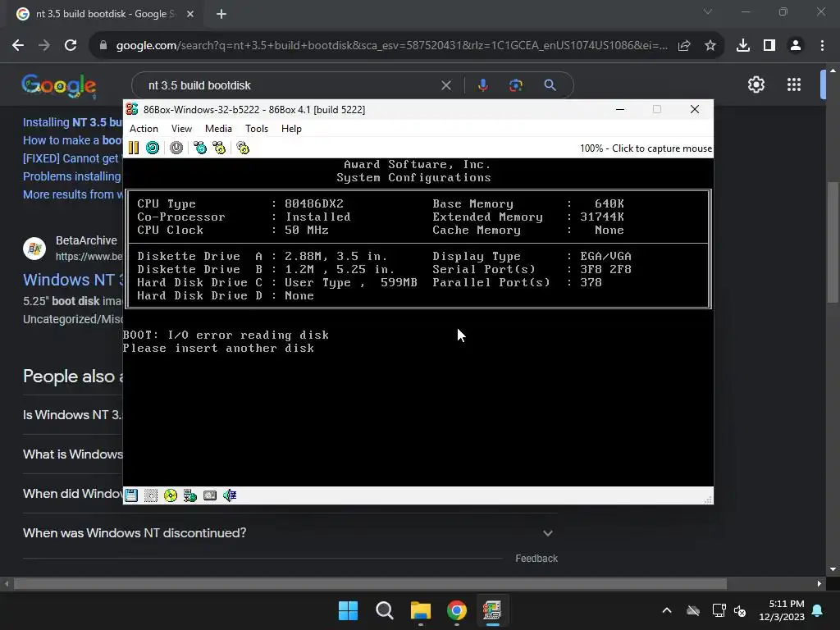Open notifications bell in taskbar
Image resolution: width=840 pixels, height=630 pixels.
818,610
